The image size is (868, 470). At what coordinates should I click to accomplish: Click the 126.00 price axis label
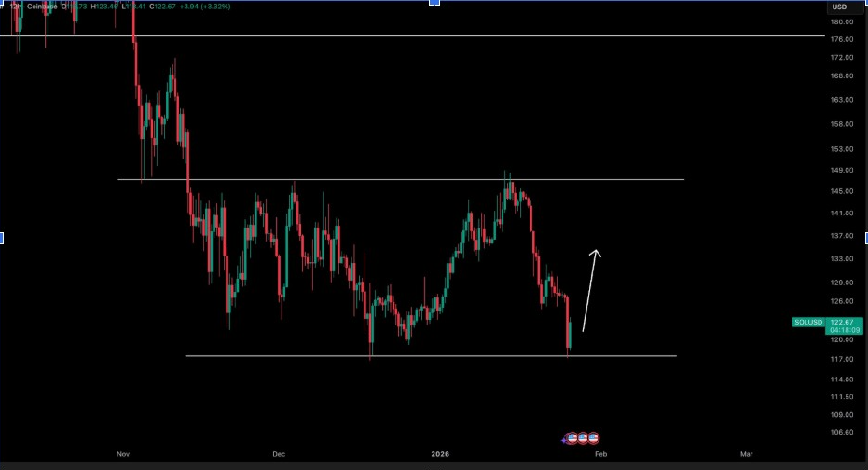pos(841,301)
